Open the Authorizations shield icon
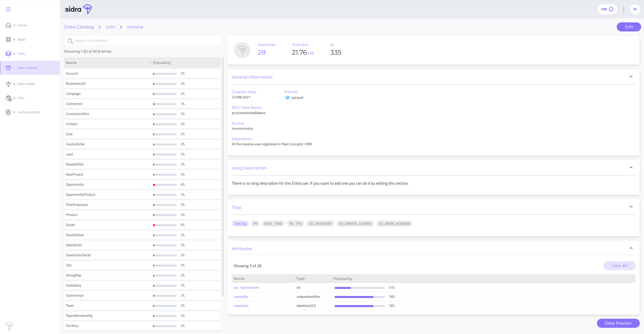Viewport: 644px width, 334px height. 8,112
